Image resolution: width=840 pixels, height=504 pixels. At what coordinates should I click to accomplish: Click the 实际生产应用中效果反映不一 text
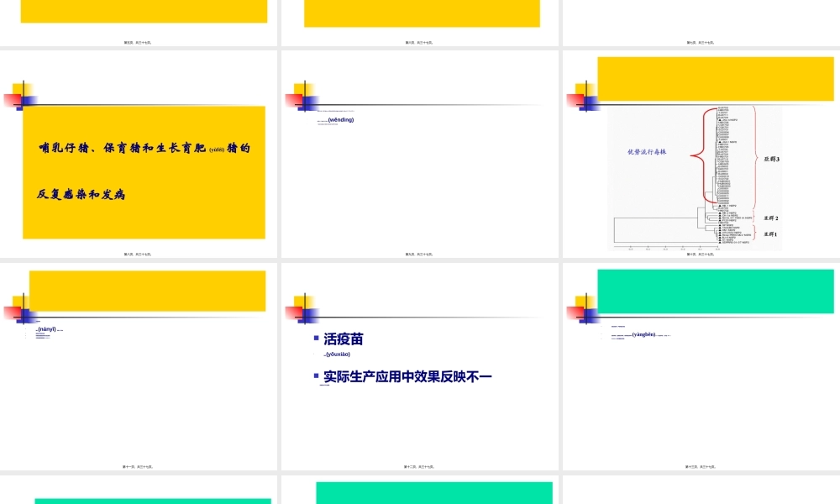point(408,375)
